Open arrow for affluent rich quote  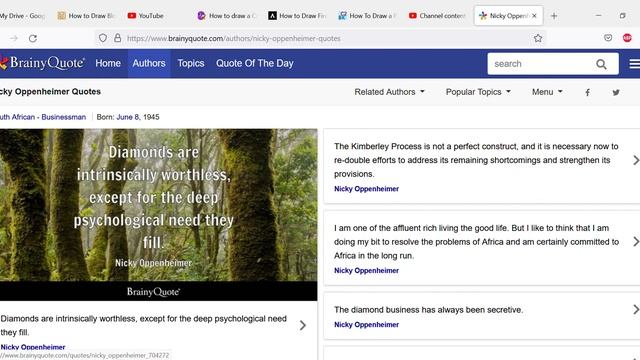point(636,242)
